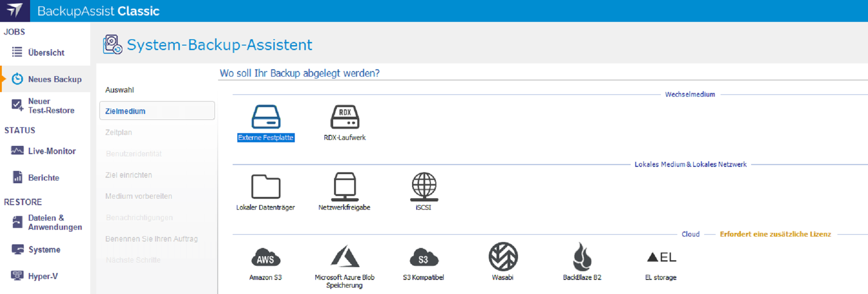
Task: Choose the RDX-Laufwerk drive icon
Action: 345,118
